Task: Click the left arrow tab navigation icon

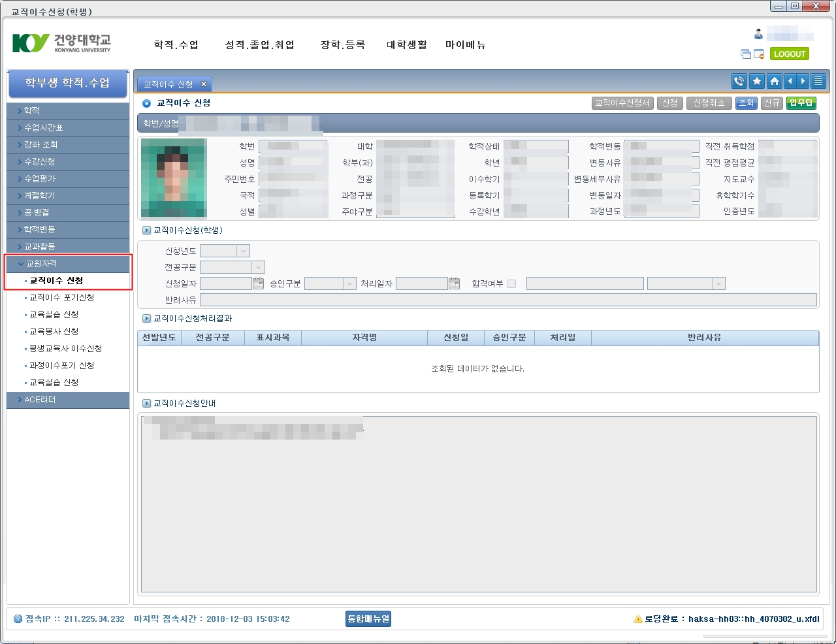Action: tap(790, 81)
